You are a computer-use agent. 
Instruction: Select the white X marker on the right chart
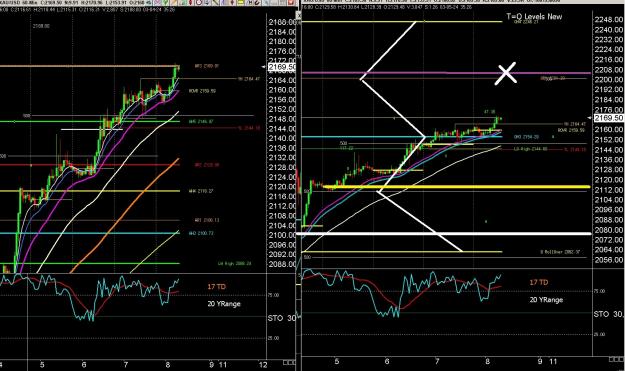tap(505, 73)
